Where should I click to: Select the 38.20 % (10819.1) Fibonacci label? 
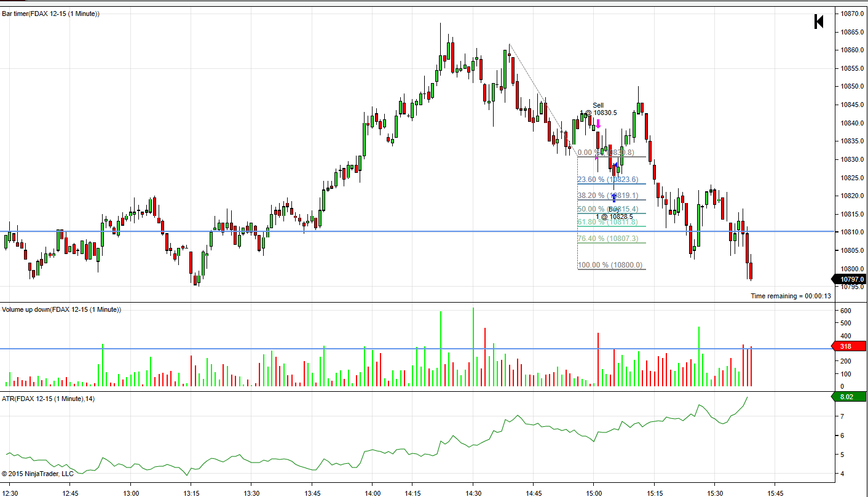[607, 196]
